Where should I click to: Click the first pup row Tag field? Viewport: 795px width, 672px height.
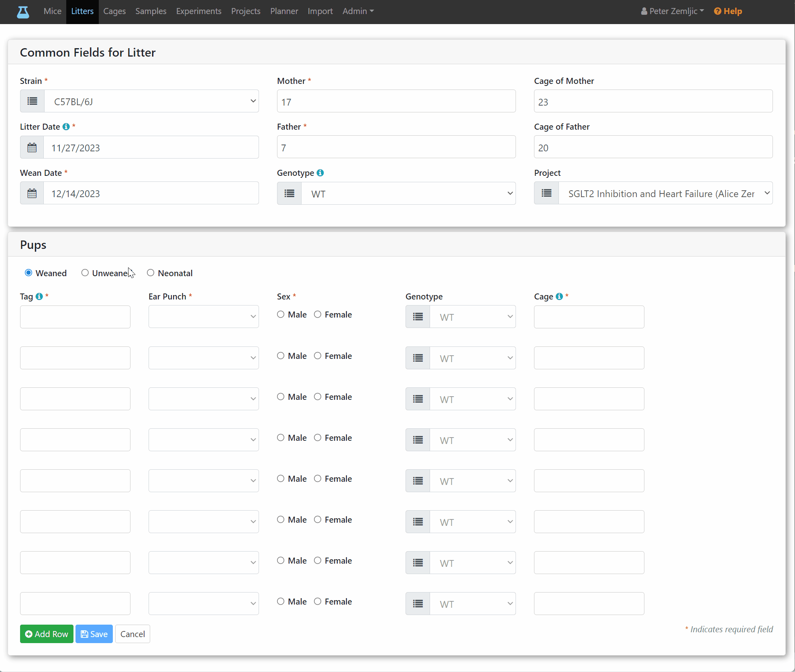(75, 317)
